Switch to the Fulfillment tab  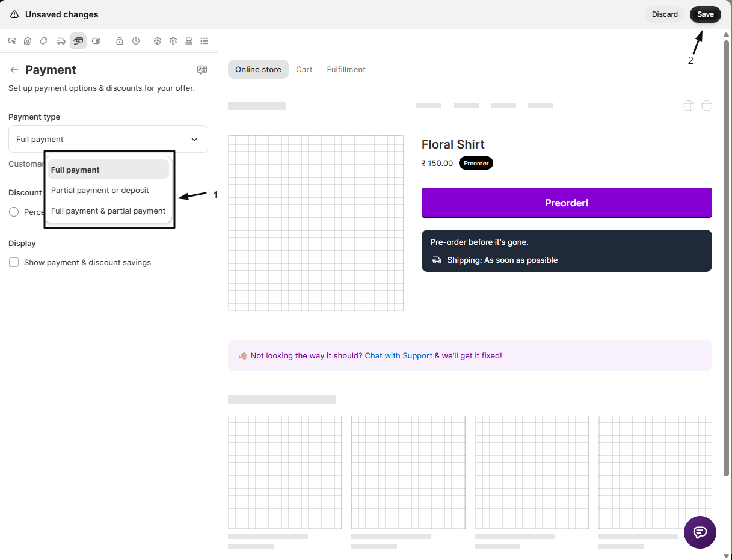coord(346,69)
